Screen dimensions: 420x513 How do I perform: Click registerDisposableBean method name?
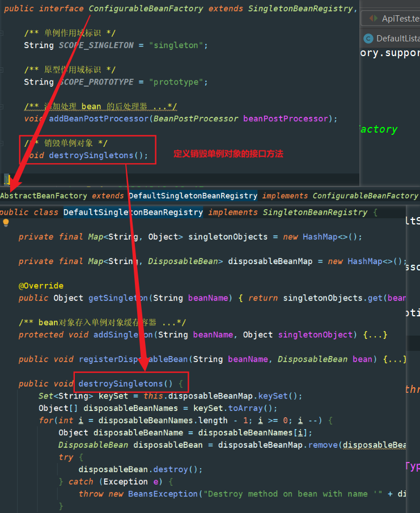point(133,359)
